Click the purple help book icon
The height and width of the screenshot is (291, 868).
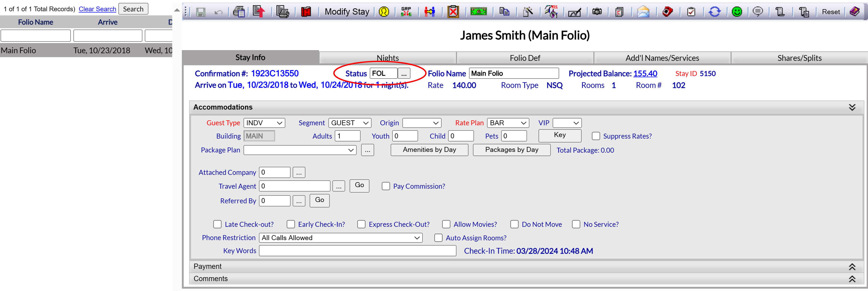(854, 12)
